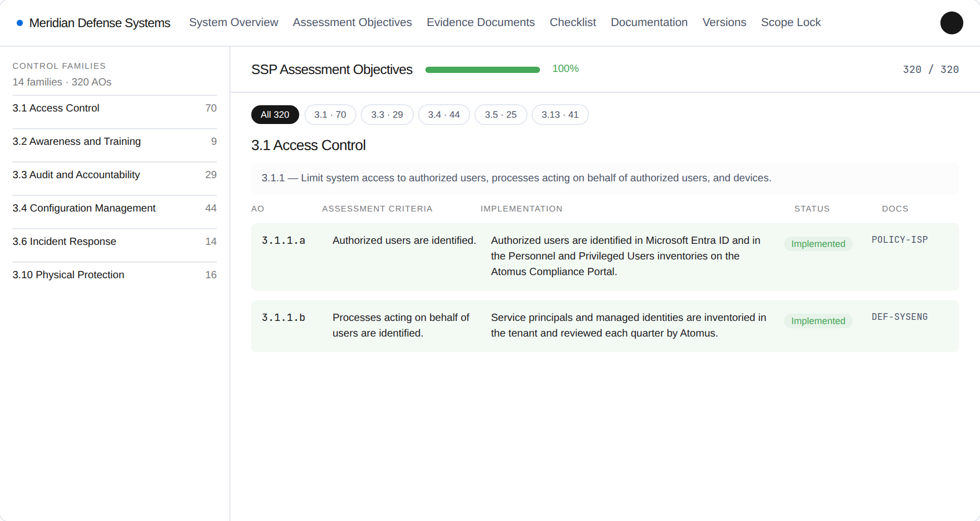Open the Assessment Objectives tab
Screen dimensions: 980x521
pyautogui.click(x=352, y=22)
